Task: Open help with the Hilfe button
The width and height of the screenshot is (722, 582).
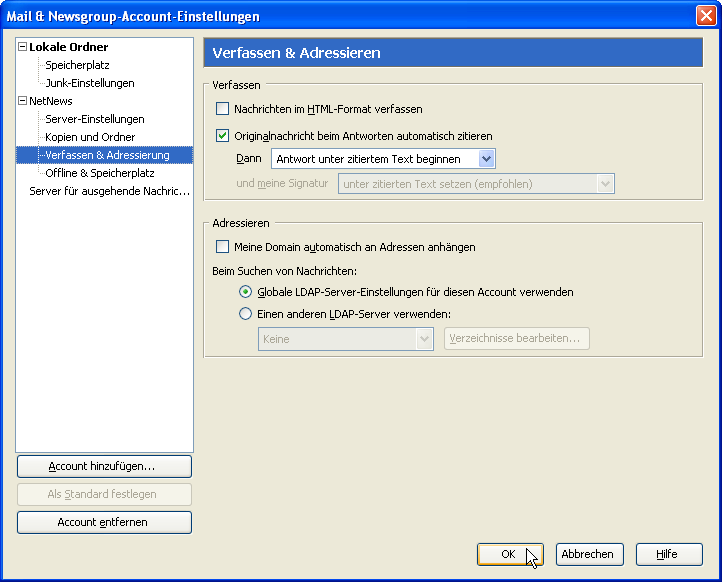Action: click(x=666, y=554)
